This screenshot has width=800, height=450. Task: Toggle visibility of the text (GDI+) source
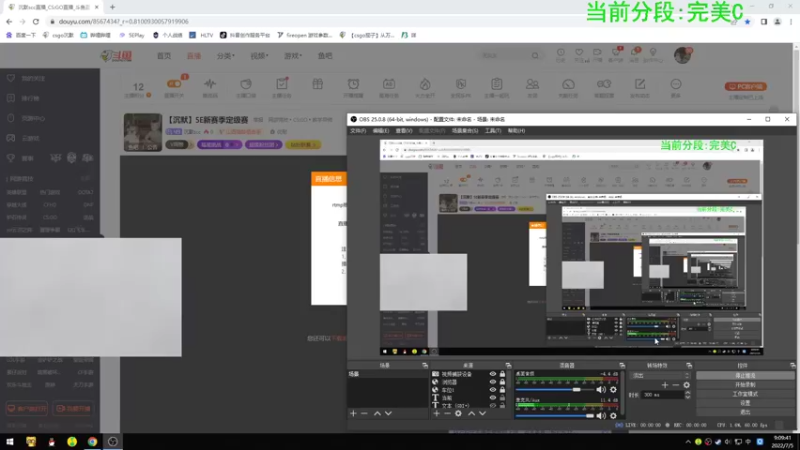492,406
